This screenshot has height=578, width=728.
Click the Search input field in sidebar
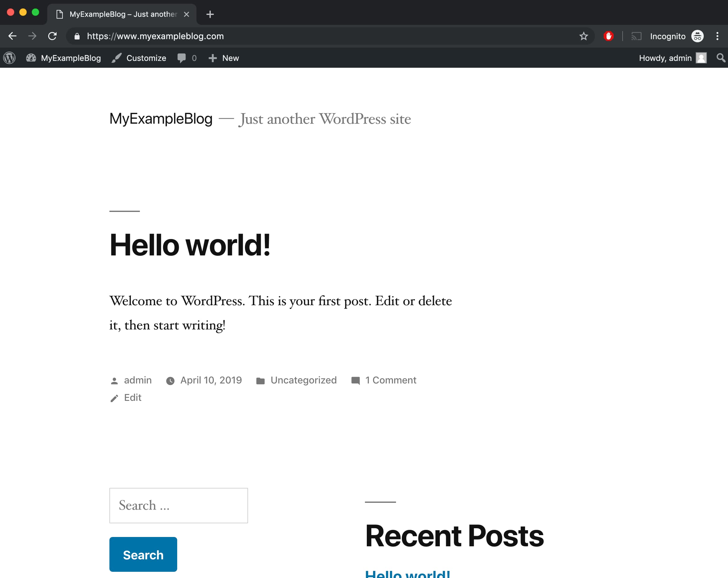[178, 505]
